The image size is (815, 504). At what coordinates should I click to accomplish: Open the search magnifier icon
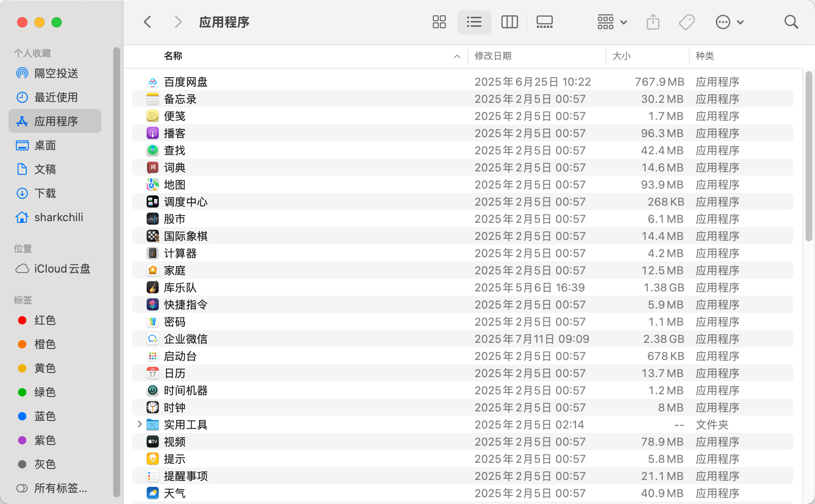click(791, 22)
